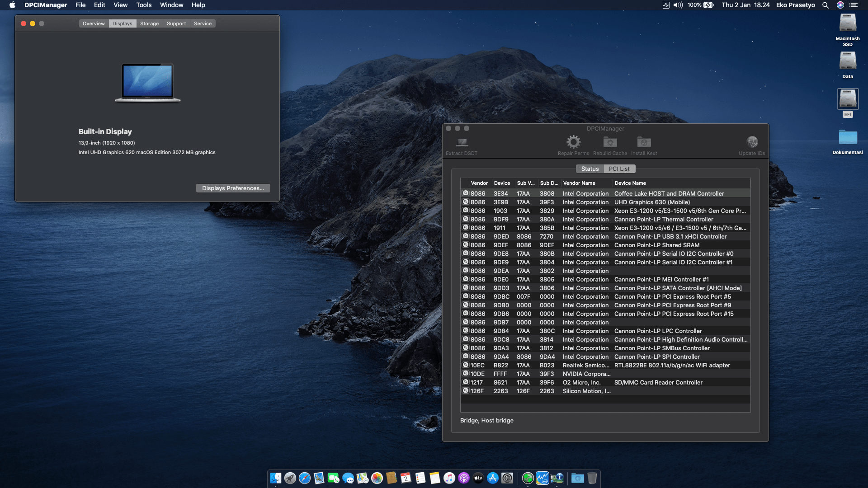868x488 pixels.
Task: Select the NVIDIA Corporation row
Action: [605, 374]
